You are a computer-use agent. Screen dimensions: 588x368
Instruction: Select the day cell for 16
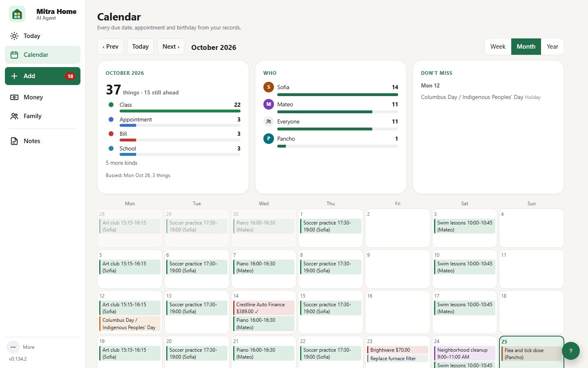coord(398,312)
